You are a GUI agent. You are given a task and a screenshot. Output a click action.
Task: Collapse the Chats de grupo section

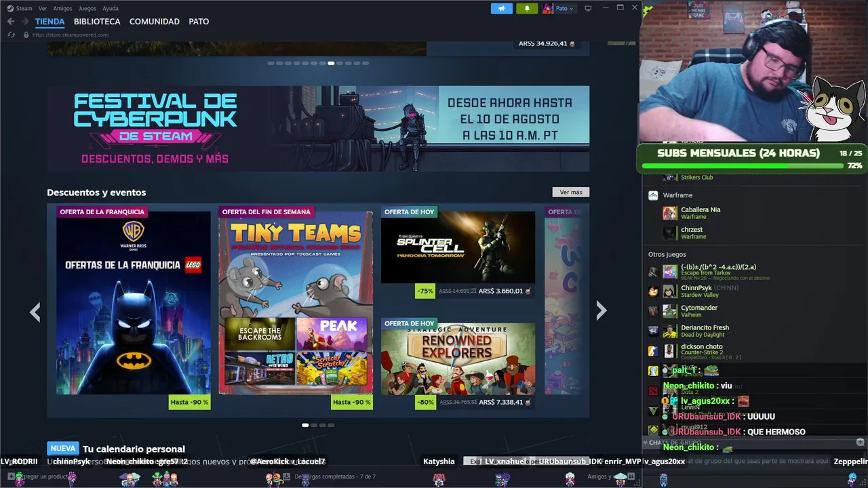point(646,443)
